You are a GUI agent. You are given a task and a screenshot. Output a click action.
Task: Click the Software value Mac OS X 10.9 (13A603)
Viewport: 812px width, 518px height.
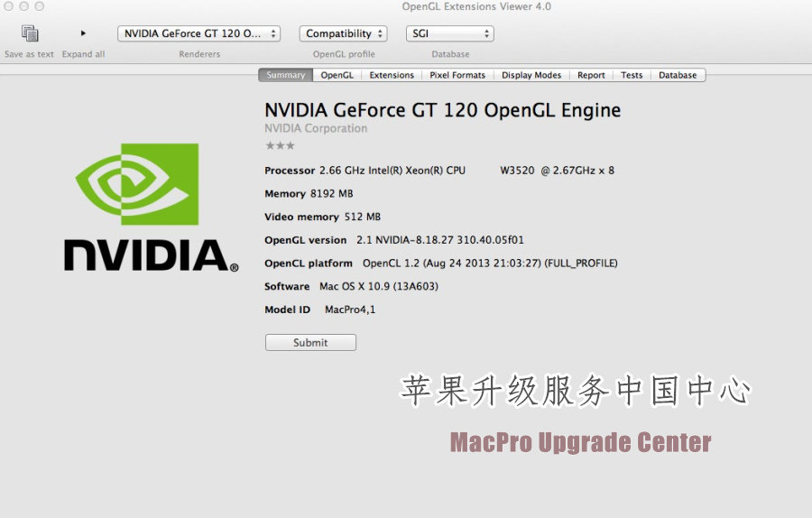point(379,286)
